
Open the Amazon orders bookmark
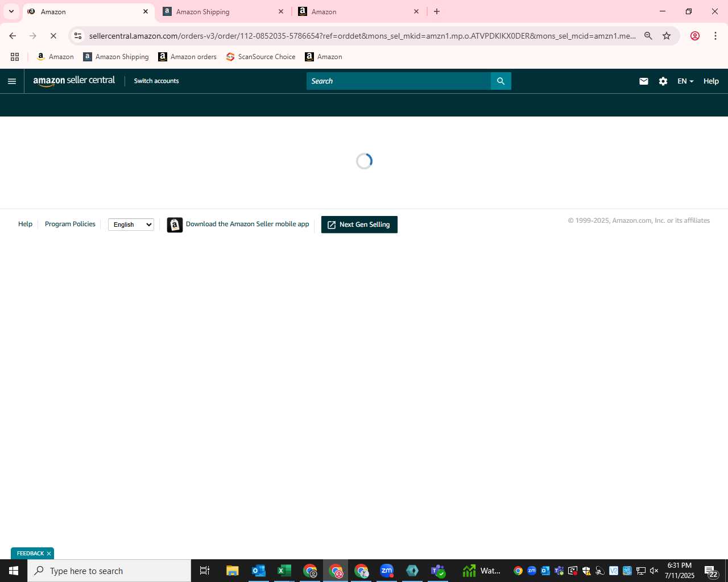pos(187,57)
